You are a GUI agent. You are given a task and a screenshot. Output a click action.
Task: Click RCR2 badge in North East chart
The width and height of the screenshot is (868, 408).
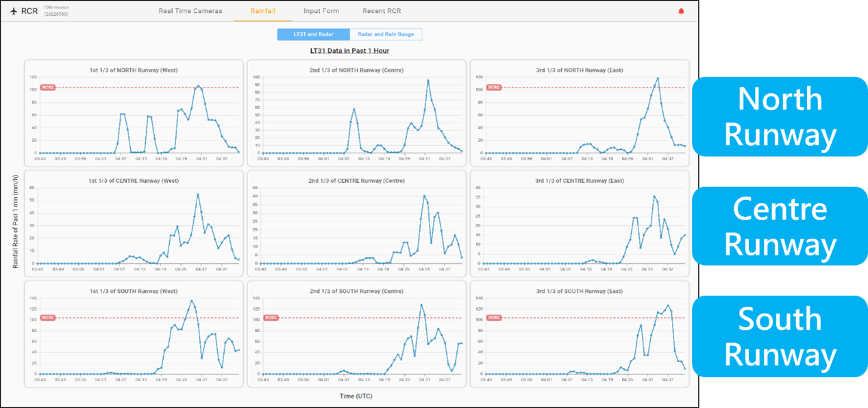[493, 88]
